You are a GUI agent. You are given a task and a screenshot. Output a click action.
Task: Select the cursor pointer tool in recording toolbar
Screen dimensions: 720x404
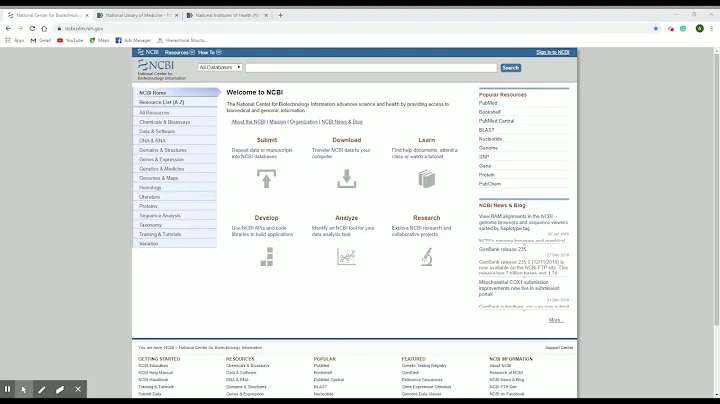(x=24, y=389)
